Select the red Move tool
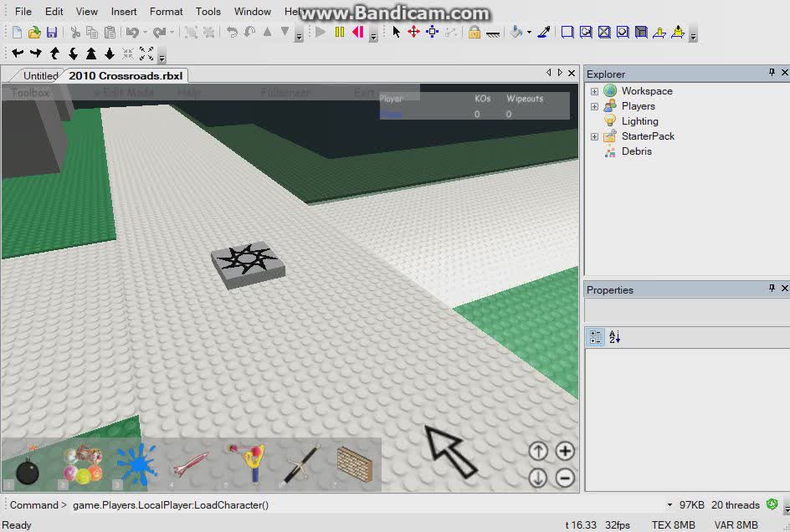Viewport: 790px width, 532px height. pos(414,33)
